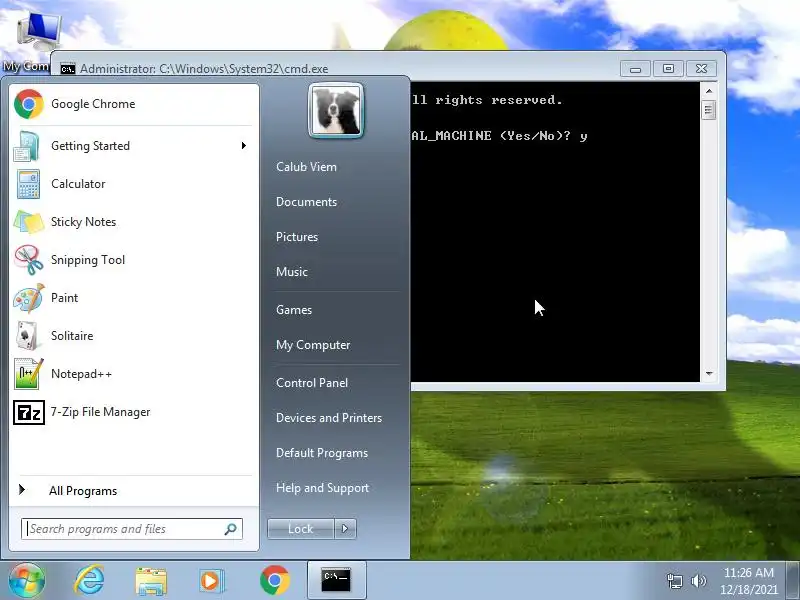Click the Search programs and files box

[x=132, y=529]
